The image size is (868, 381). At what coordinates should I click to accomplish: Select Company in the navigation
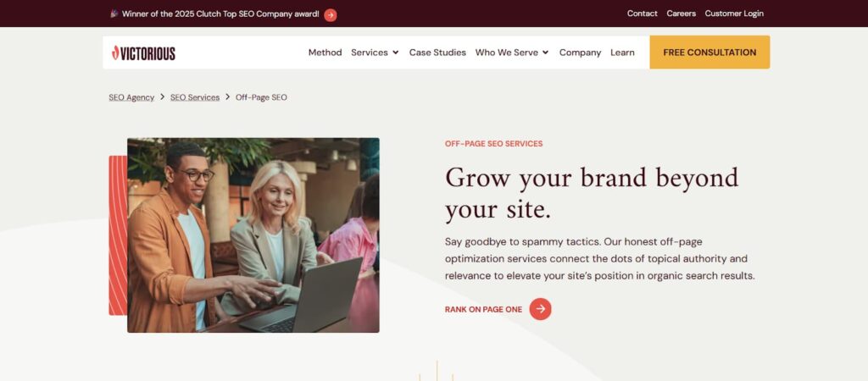pos(580,52)
